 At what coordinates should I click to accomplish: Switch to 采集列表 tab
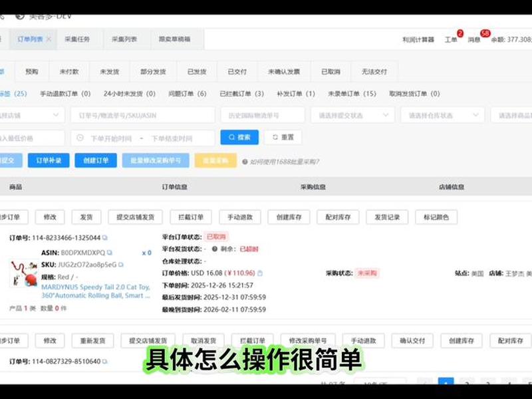(124, 39)
